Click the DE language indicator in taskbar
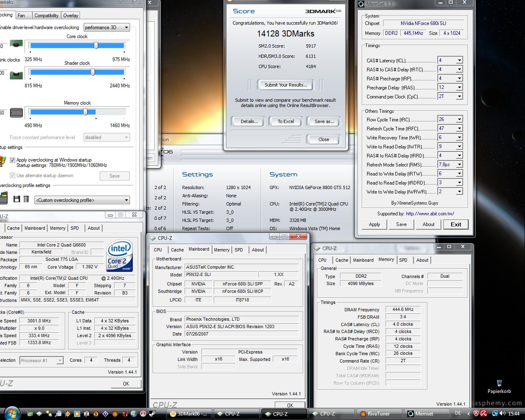 point(458,413)
